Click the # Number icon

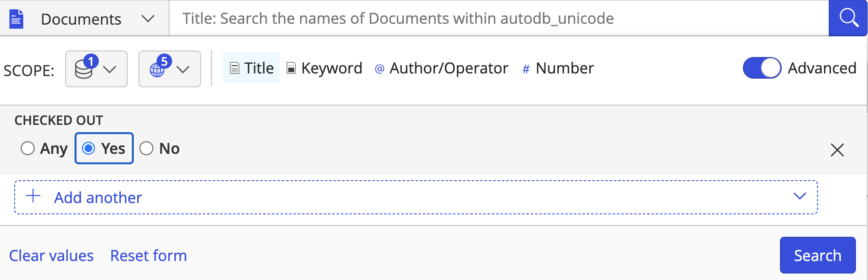(526, 69)
